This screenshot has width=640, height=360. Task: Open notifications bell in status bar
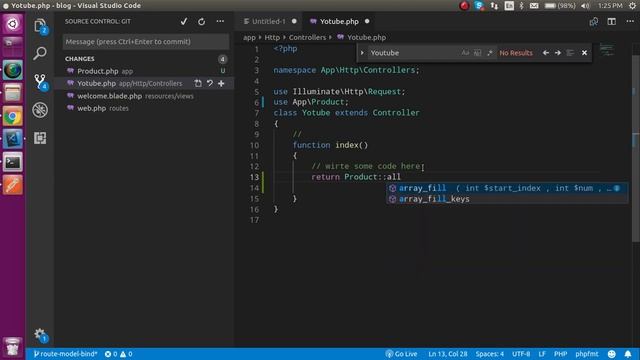pos(628,354)
